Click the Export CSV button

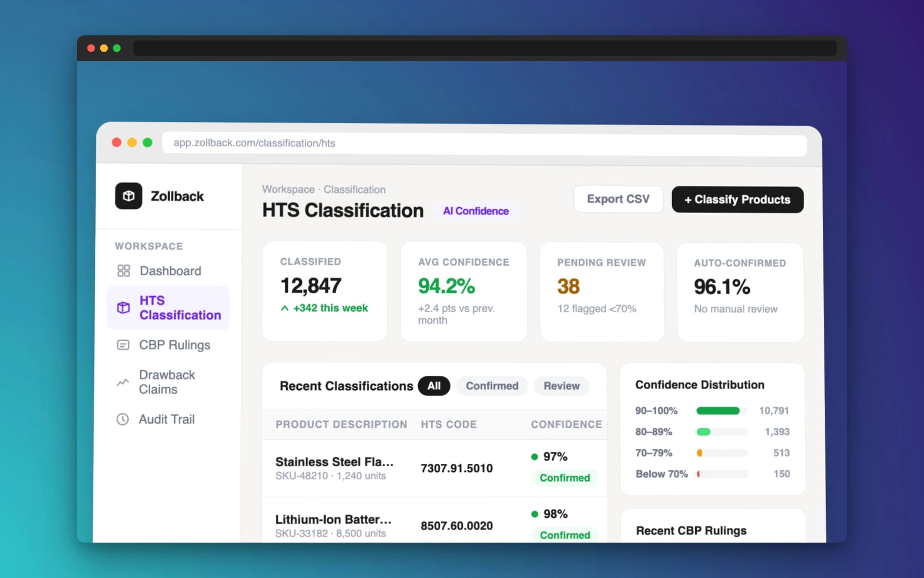coord(618,199)
